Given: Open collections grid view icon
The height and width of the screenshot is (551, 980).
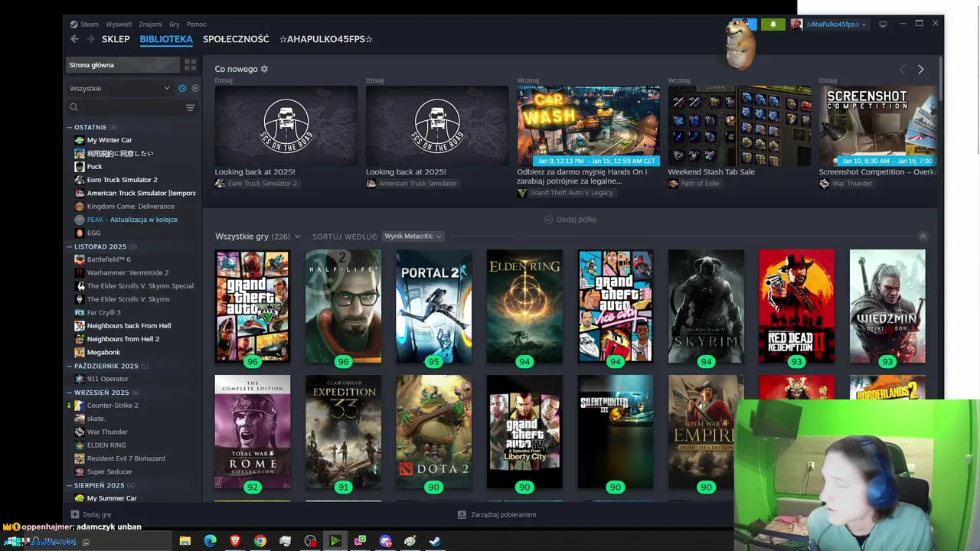Looking at the screenshot, I should pos(190,65).
